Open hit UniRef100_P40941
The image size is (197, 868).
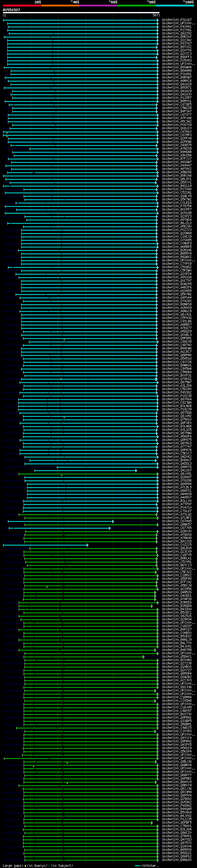[177, 26]
